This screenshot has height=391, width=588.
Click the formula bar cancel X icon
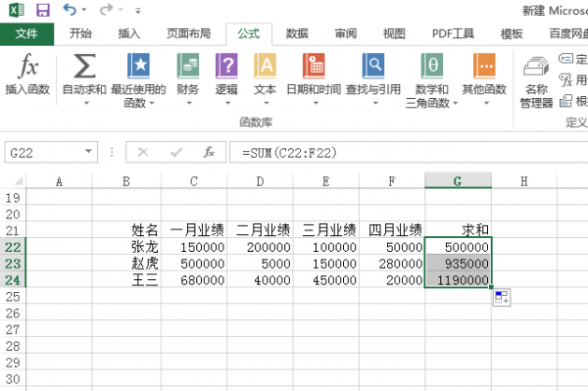[x=143, y=152]
